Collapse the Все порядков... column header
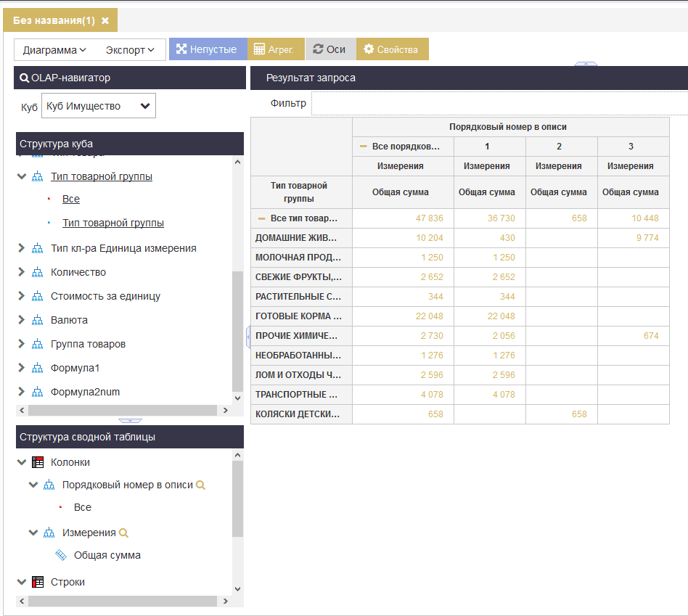The width and height of the screenshot is (688, 616). point(364,147)
